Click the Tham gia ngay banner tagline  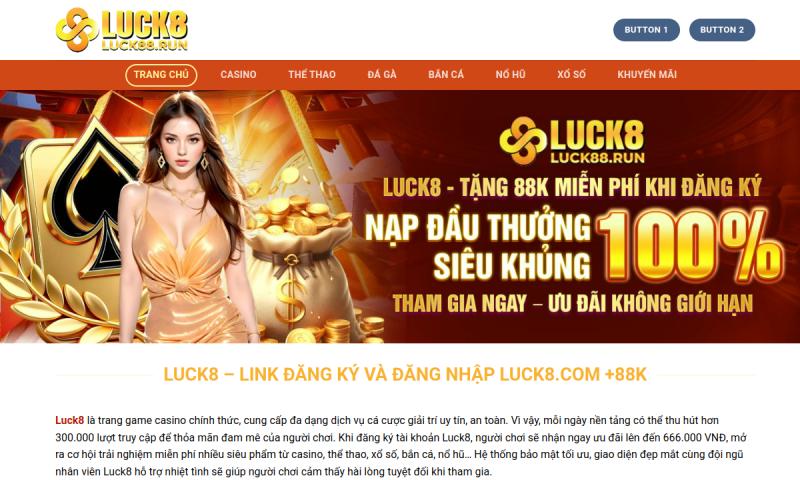pyautogui.click(x=572, y=304)
